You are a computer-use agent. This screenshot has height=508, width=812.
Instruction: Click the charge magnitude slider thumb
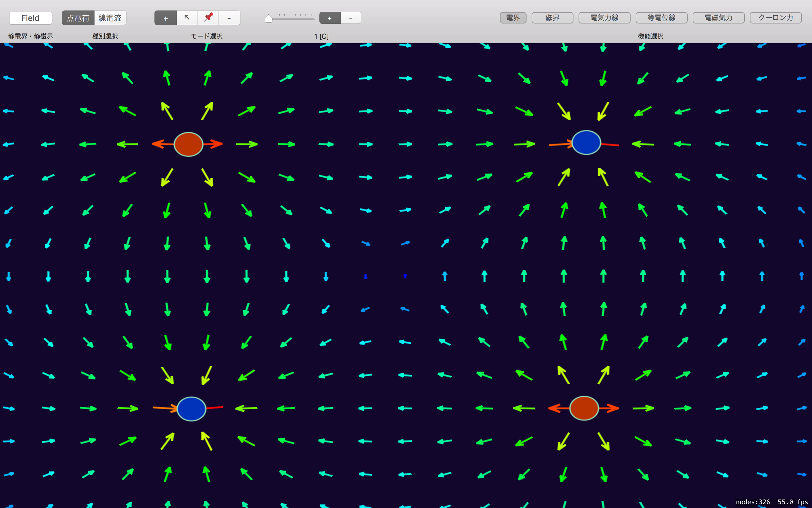(x=268, y=18)
